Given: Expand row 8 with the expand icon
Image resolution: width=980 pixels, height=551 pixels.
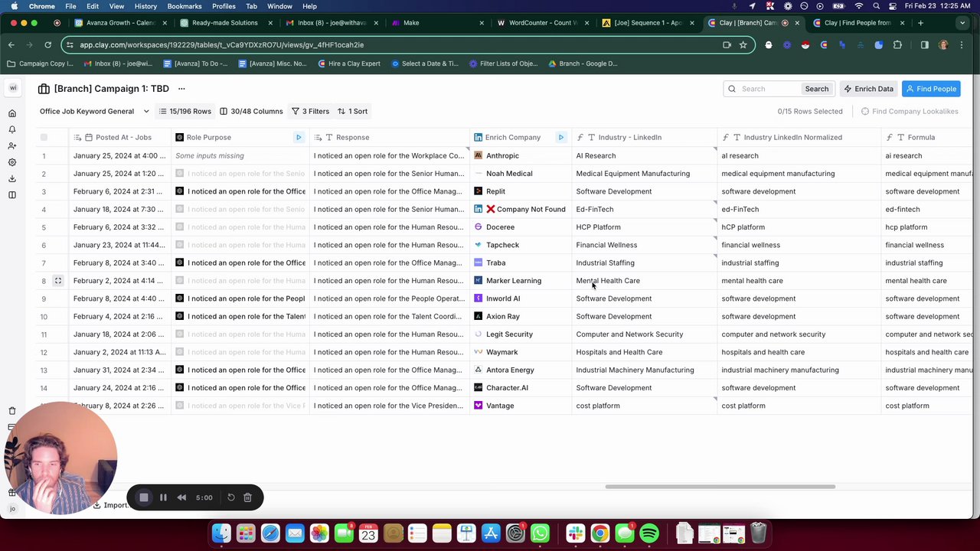Looking at the screenshot, I should click(57, 281).
